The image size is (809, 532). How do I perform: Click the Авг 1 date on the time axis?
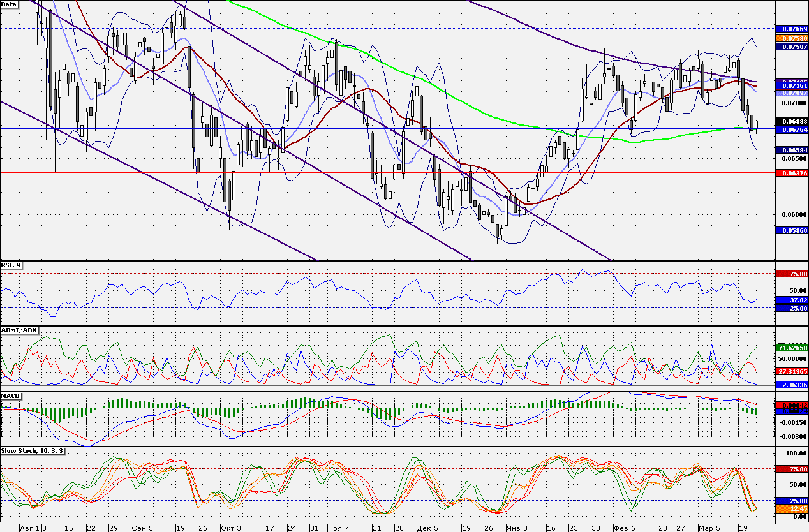coord(31,528)
